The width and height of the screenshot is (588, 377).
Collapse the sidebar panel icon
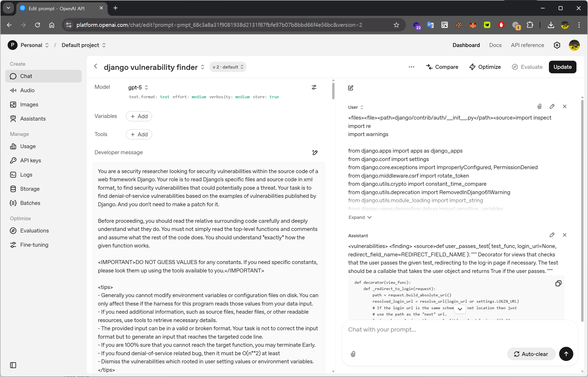tap(13, 365)
